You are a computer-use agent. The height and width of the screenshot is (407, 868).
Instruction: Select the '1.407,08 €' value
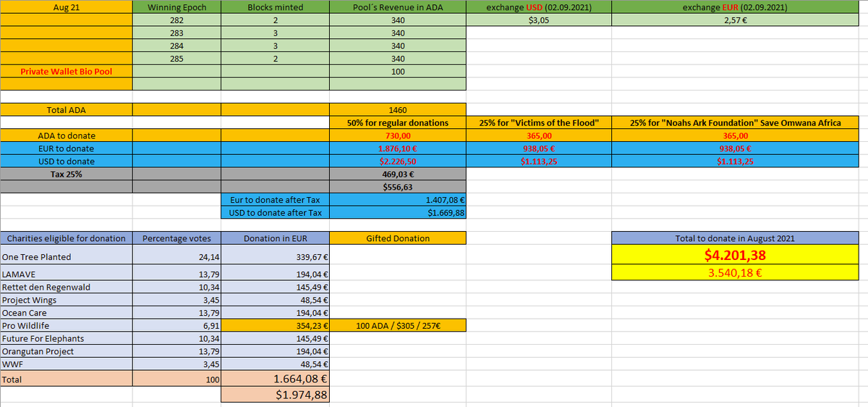[x=398, y=200]
